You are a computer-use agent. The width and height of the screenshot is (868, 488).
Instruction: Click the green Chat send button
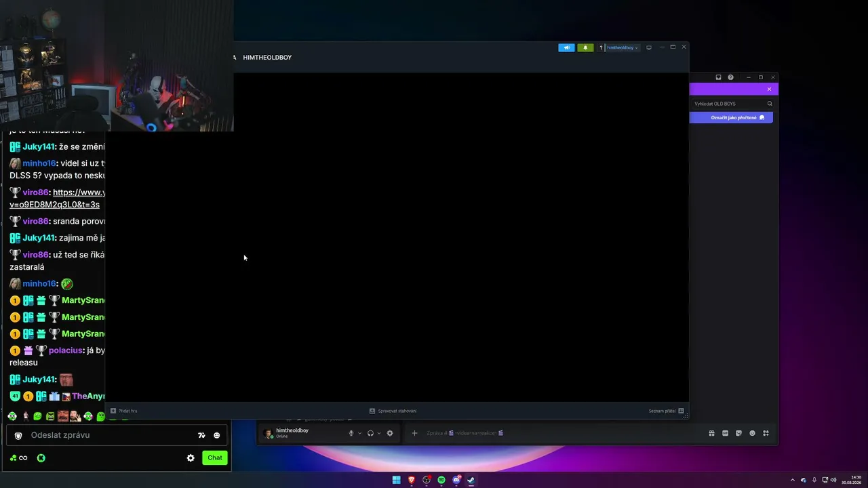click(x=215, y=457)
